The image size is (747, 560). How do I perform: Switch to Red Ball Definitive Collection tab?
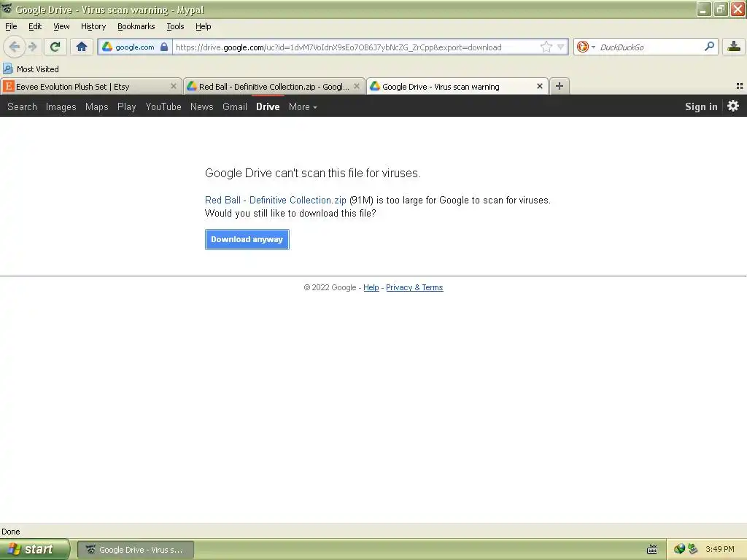tap(274, 86)
